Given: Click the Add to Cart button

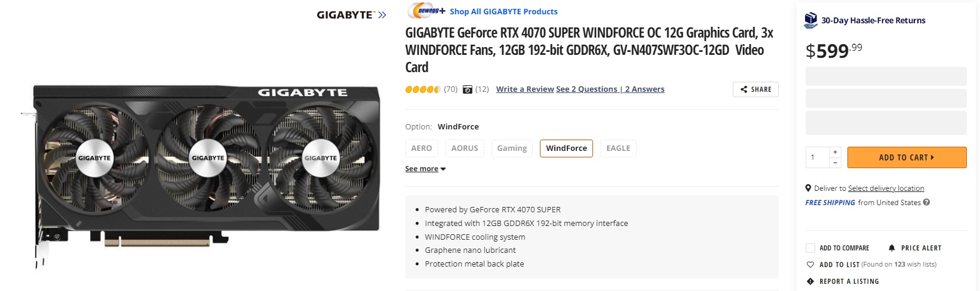Looking at the screenshot, I should pos(907,157).
